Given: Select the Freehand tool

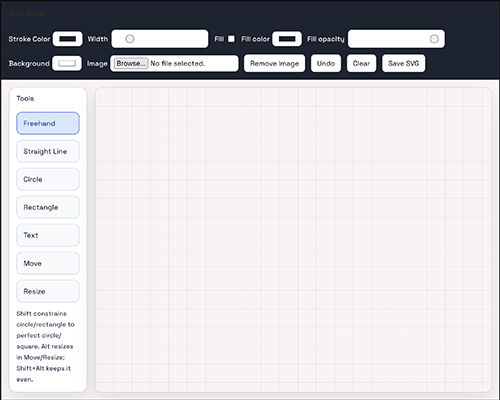Looking at the screenshot, I should tap(48, 123).
